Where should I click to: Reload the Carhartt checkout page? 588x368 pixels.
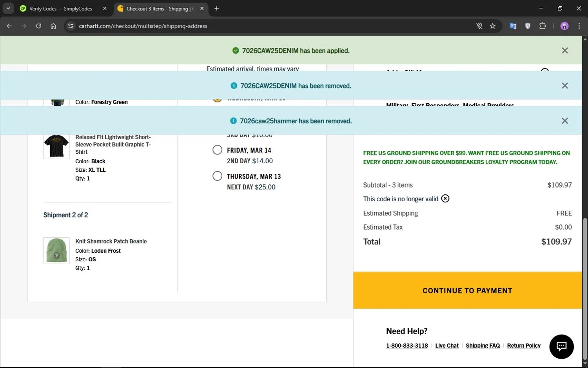point(38,26)
